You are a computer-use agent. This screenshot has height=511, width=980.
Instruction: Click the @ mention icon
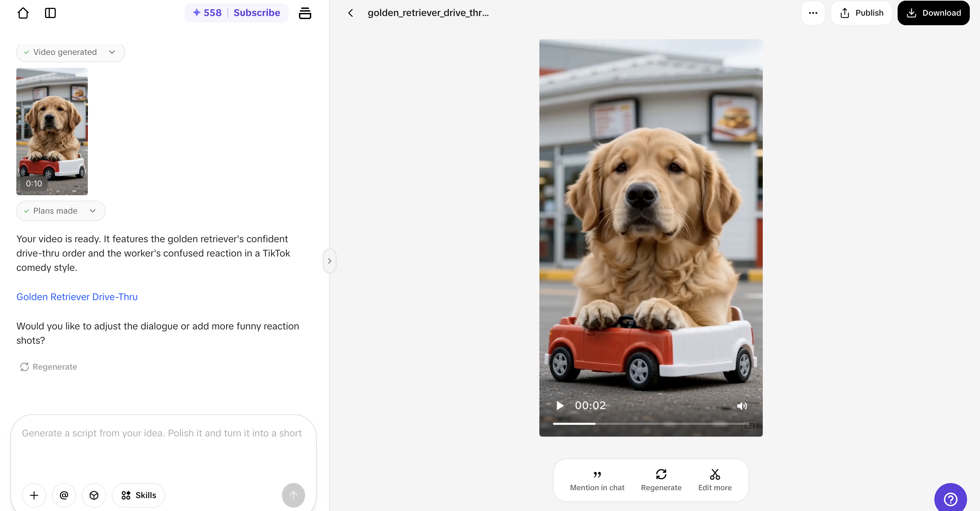(x=64, y=495)
